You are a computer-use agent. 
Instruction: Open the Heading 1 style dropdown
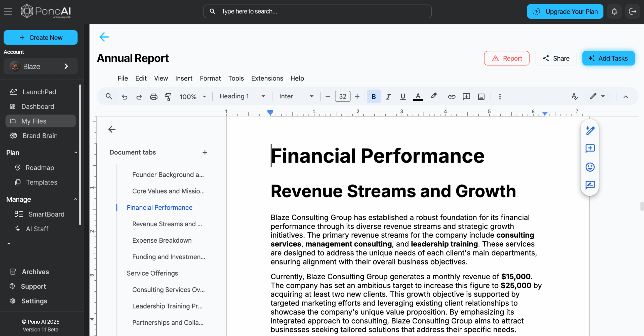coord(242,96)
